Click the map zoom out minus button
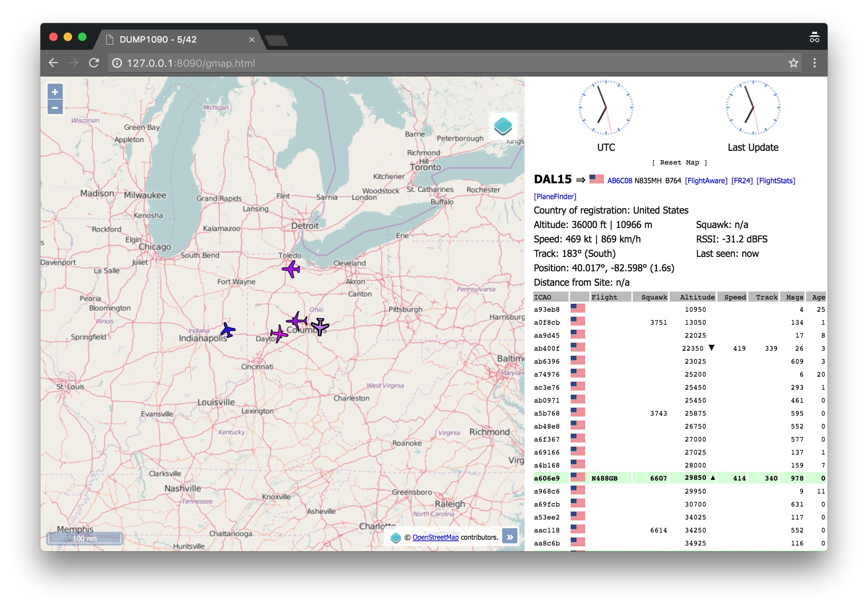The image size is (868, 609). 55,108
